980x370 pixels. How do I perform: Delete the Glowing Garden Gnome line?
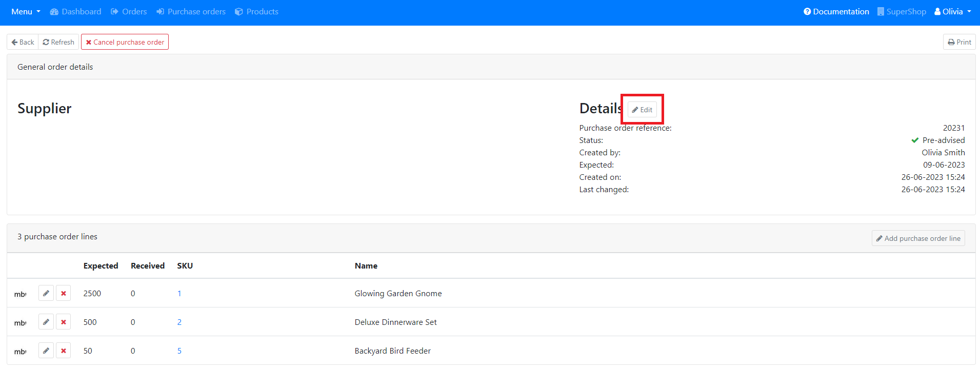(63, 293)
